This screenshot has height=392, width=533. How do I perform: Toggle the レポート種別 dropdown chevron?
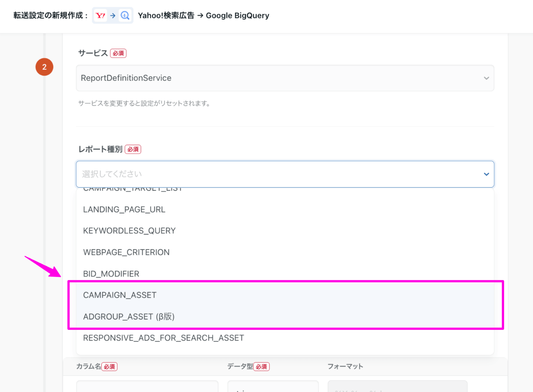pos(486,174)
